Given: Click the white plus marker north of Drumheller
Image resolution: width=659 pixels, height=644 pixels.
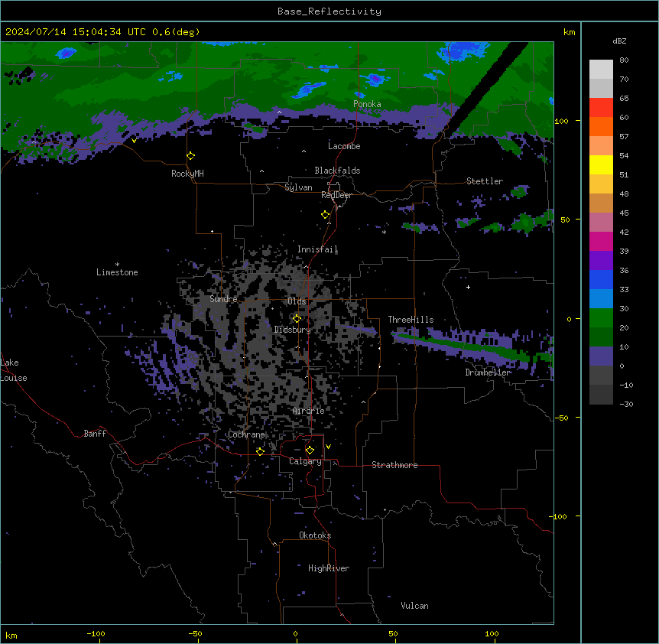Looking at the screenshot, I should tap(468, 287).
